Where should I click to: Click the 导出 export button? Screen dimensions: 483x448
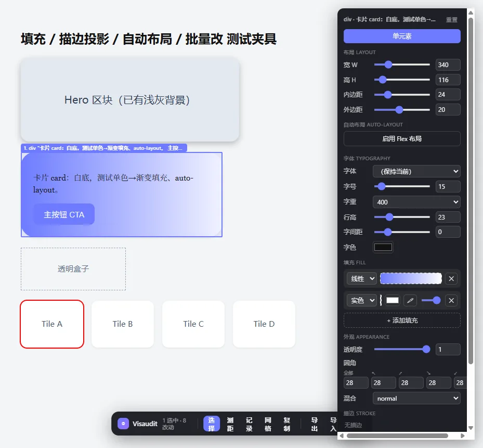click(314, 424)
